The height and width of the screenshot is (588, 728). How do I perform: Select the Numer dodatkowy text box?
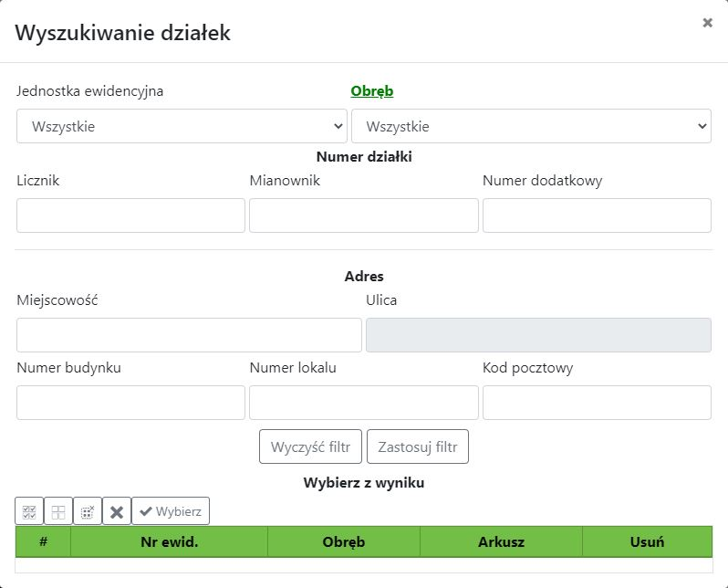(597, 215)
